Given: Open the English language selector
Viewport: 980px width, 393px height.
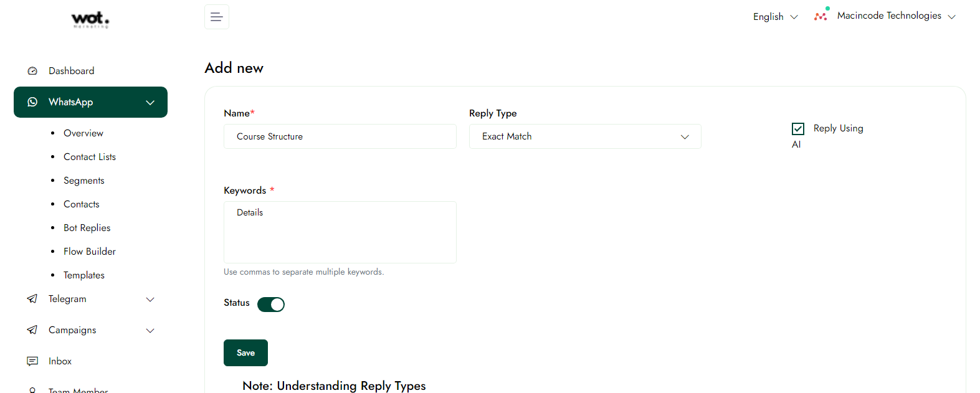Looking at the screenshot, I should point(774,17).
